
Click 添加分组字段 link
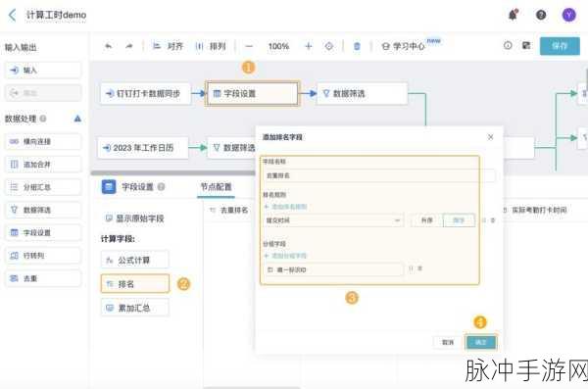pyautogui.click(x=285, y=256)
